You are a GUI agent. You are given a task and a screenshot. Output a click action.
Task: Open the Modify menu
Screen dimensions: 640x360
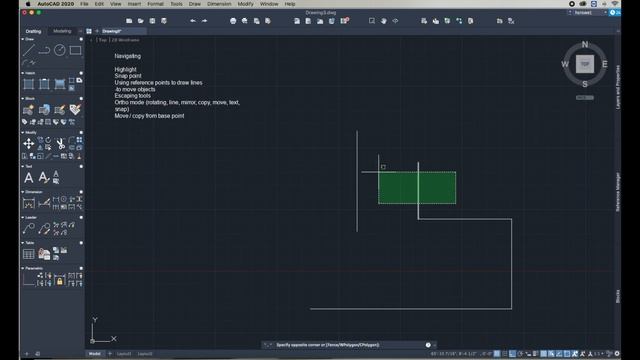point(245,4)
